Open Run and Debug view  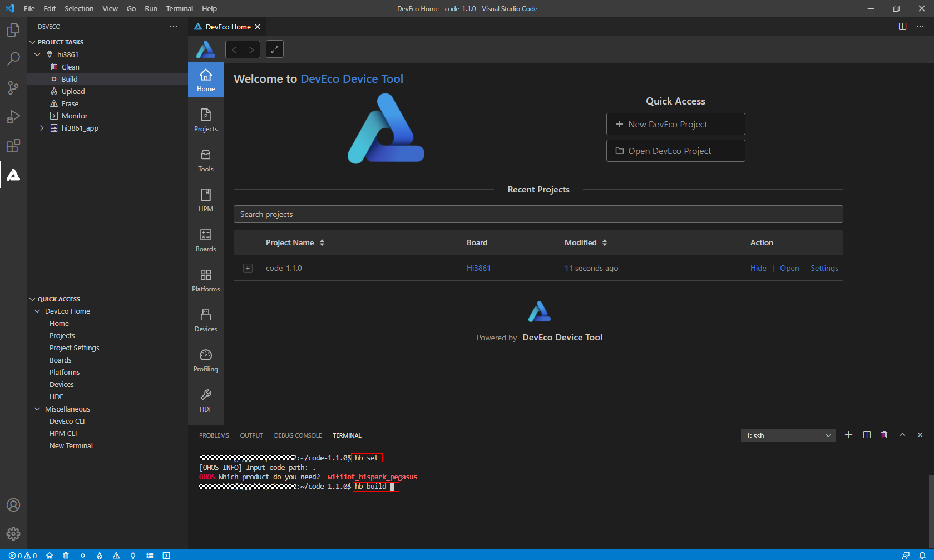tap(13, 117)
